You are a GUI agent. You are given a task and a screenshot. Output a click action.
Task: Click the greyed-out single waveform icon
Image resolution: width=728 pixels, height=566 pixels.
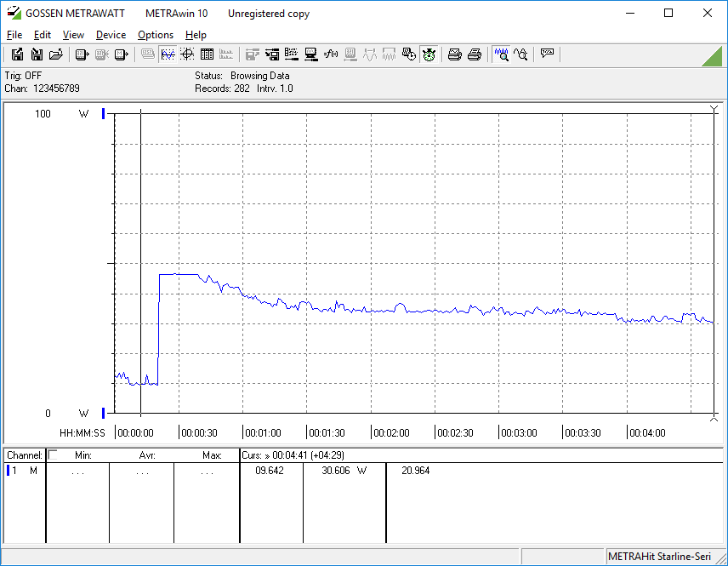370,54
